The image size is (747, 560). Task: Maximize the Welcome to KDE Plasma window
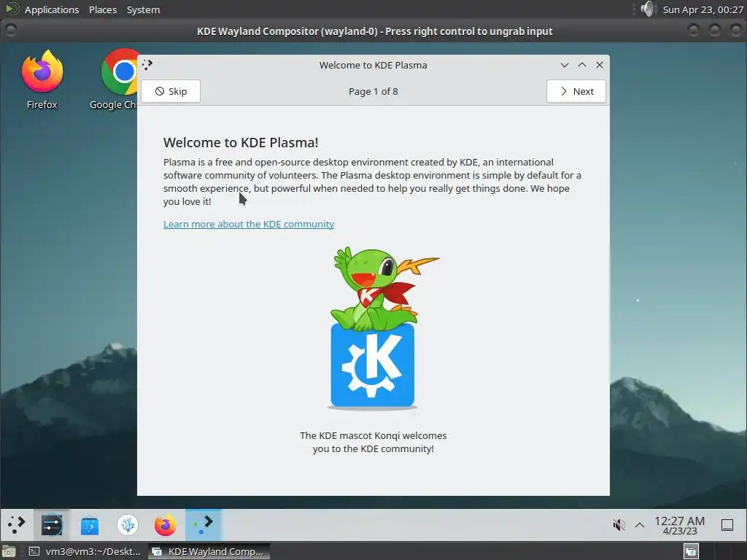(x=582, y=65)
